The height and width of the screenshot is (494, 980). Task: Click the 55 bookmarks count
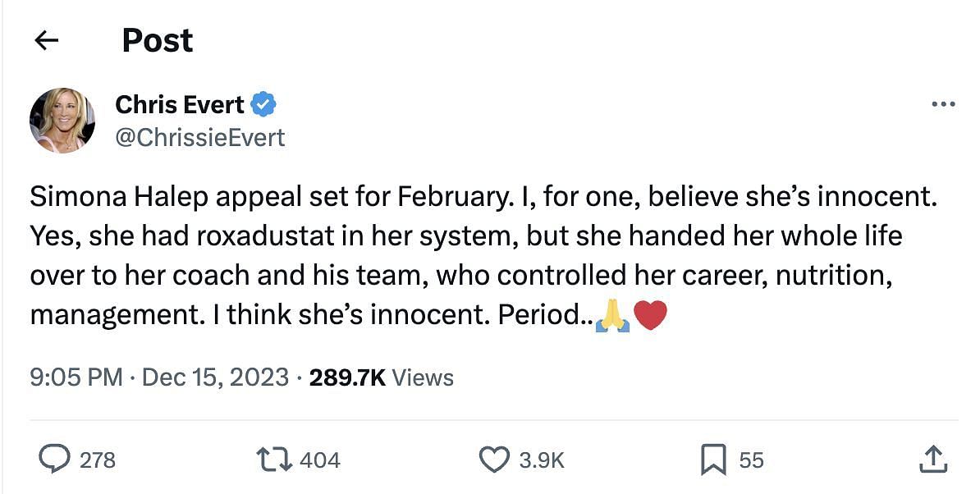[751, 460]
